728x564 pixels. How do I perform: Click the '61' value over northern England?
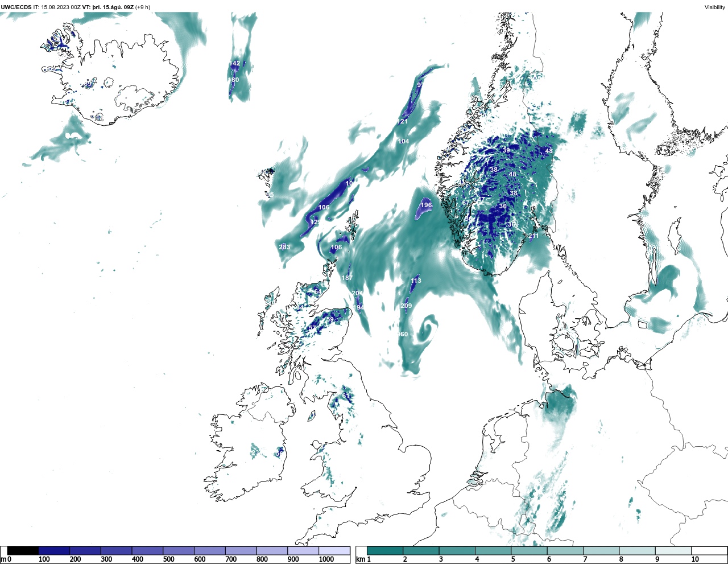(x=346, y=396)
